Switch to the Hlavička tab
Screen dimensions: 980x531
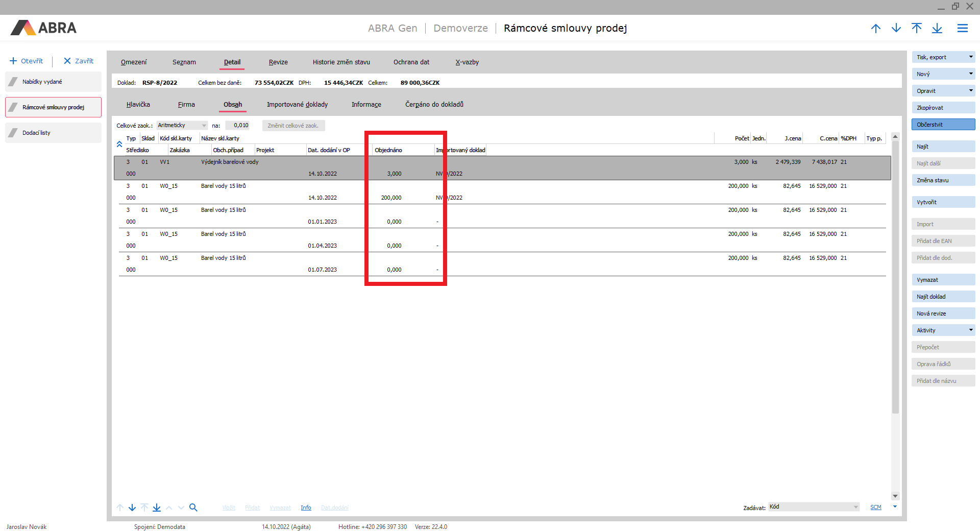coord(138,105)
